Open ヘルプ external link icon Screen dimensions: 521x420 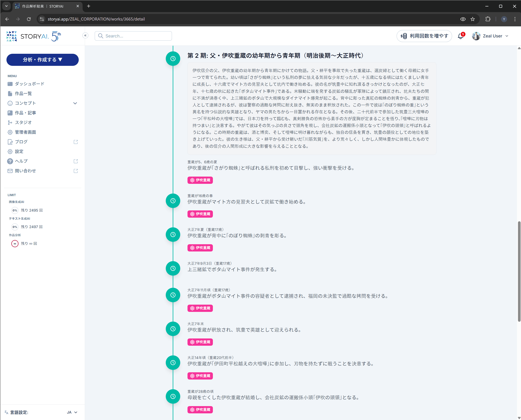point(76,161)
